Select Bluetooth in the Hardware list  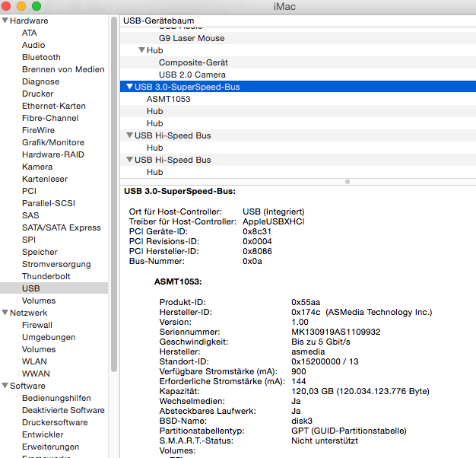[x=41, y=57]
